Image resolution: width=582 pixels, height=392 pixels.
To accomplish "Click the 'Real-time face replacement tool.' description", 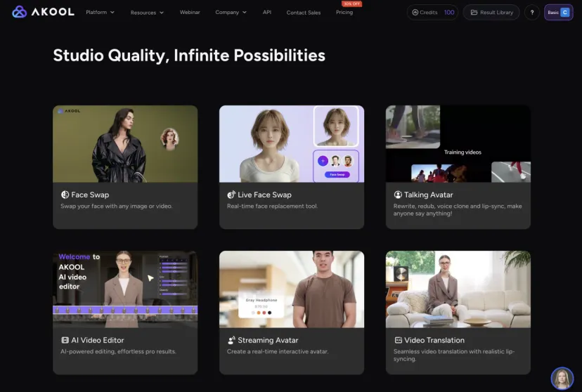I will [x=273, y=207].
